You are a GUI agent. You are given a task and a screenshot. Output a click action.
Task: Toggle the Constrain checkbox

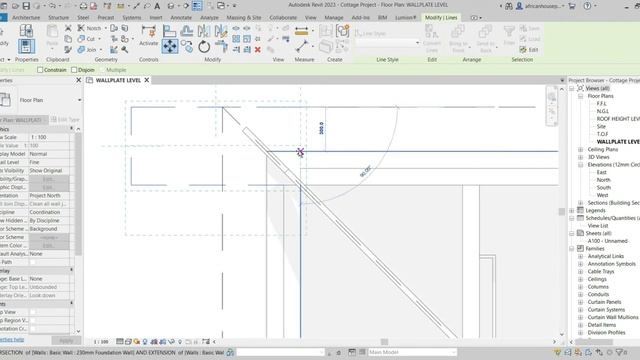click(x=40, y=70)
